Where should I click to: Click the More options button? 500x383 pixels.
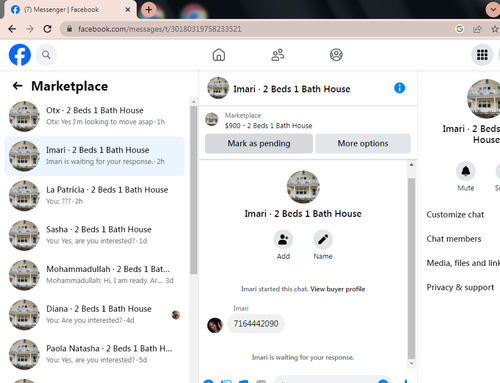point(363,143)
